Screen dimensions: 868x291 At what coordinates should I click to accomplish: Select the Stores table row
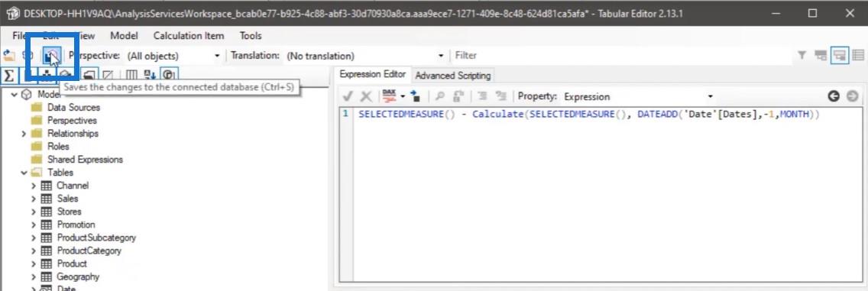(70, 212)
